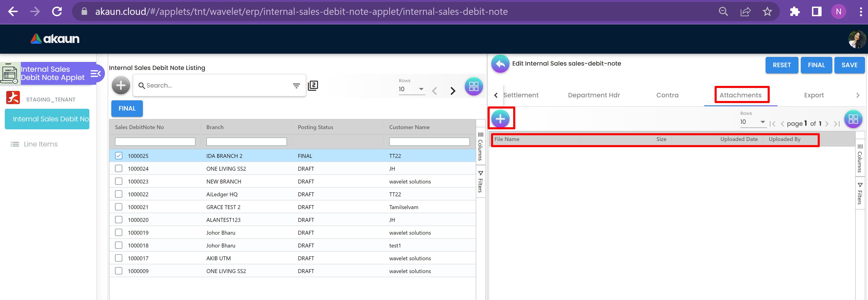This screenshot has height=300, width=868.
Task: Go to next page arrow in listing
Action: click(453, 90)
